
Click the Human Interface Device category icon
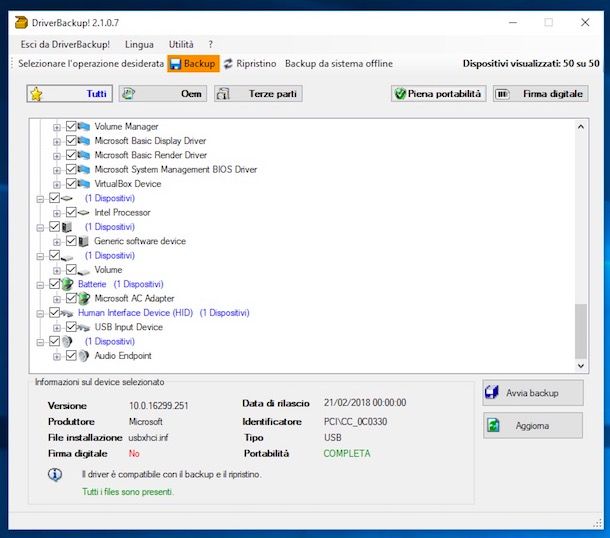click(67, 313)
